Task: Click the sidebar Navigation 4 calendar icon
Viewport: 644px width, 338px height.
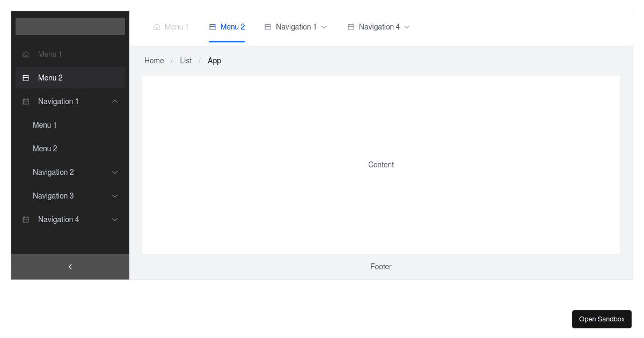Action: point(26,219)
